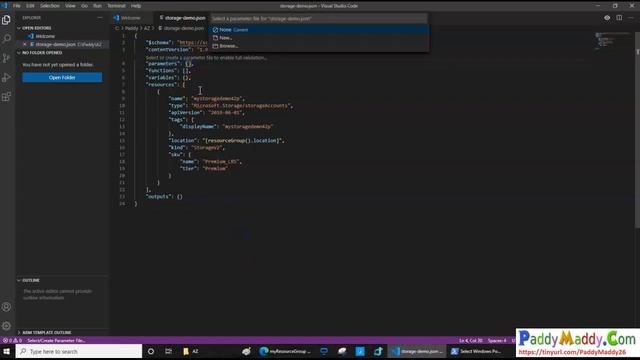
Task: Switch to the storage-demo.json editor tab
Action: [x=183, y=18]
